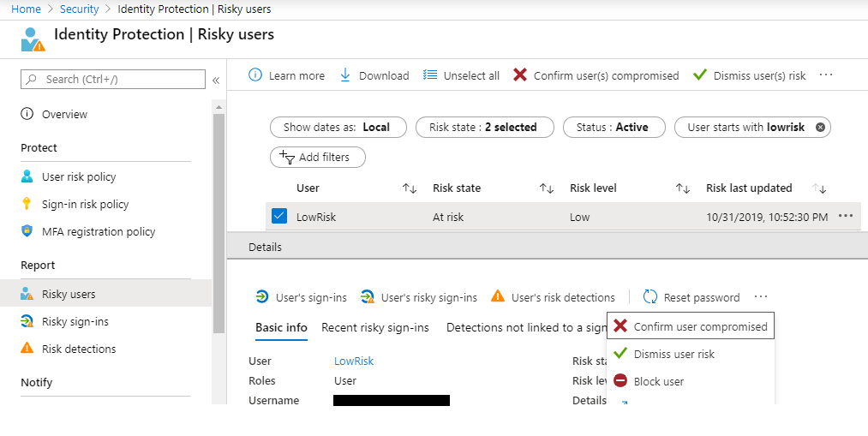Screen dimensions: 868x436
Task: Click the User's risk detections warning triangle
Action: pos(498,296)
